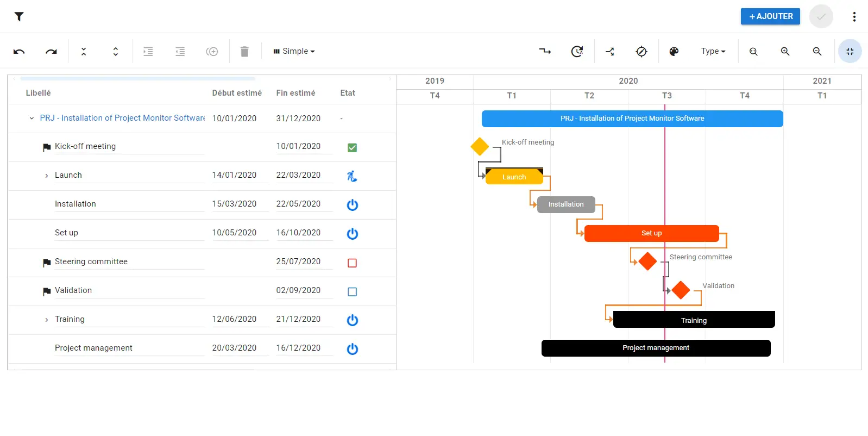Select the orange Set up Gantt bar

pyautogui.click(x=651, y=233)
